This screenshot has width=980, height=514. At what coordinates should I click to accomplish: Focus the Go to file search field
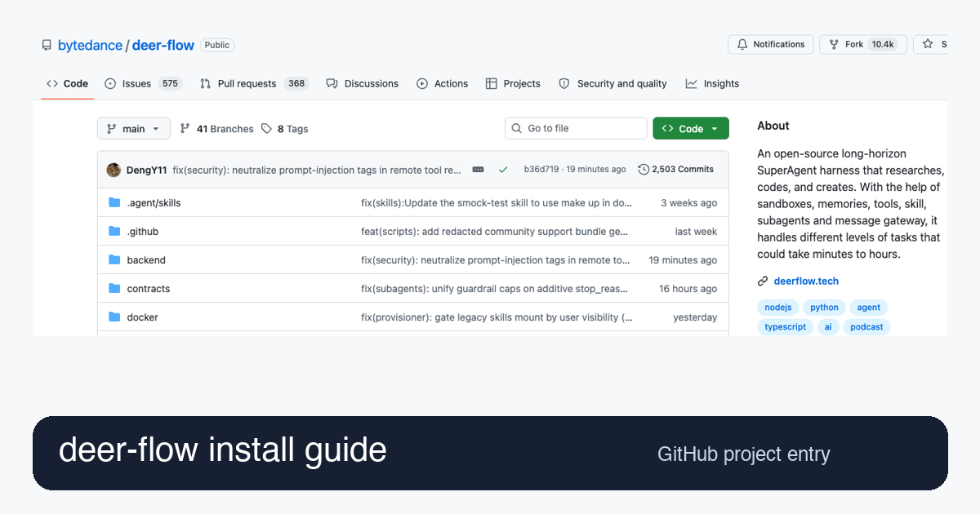click(x=576, y=129)
